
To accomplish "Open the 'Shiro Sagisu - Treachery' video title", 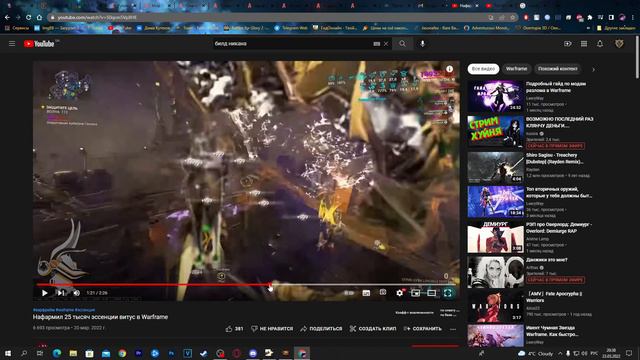I will click(x=554, y=158).
